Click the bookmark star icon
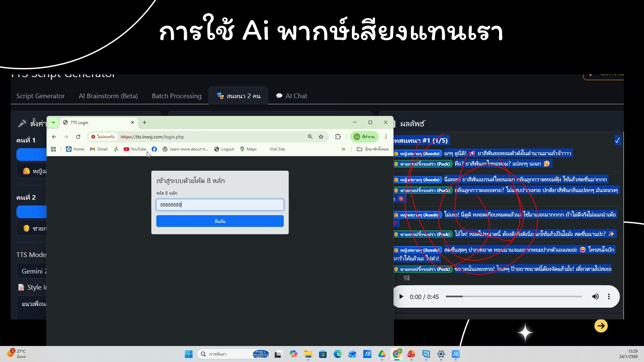Screen dimensions: 644x362 click(321, 137)
